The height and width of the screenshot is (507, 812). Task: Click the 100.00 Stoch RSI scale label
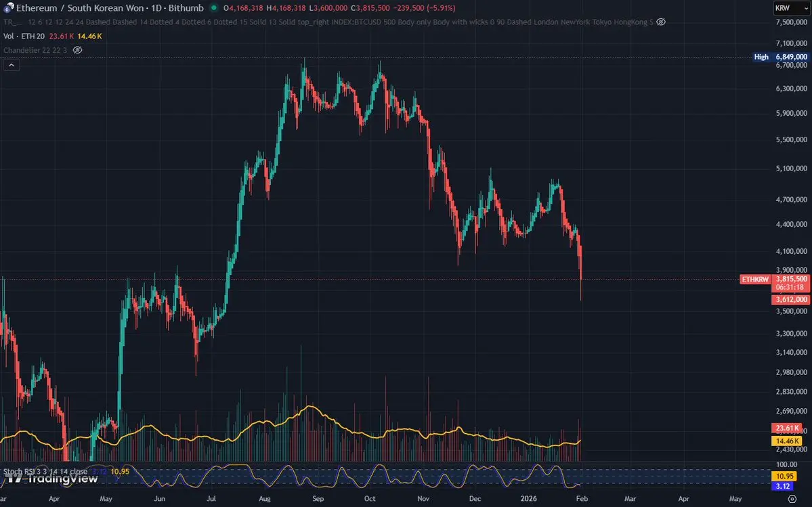tap(787, 464)
